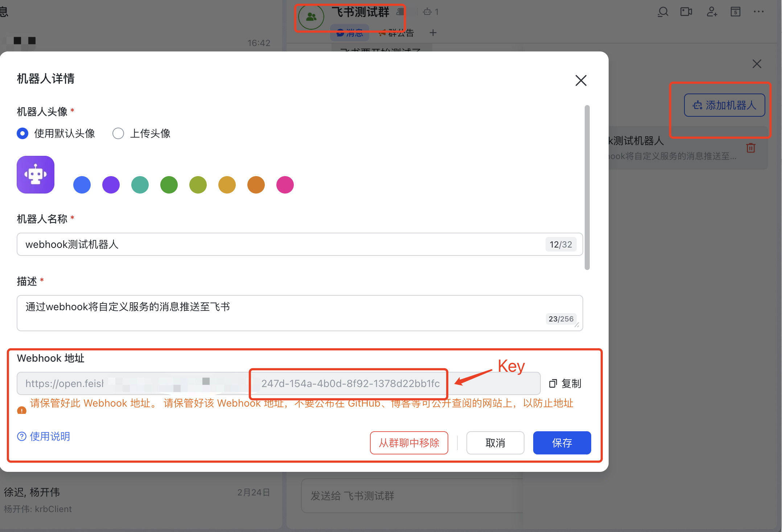Click the add member icon
The height and width of the screenshot is (532, 782).
coord(712,12)
